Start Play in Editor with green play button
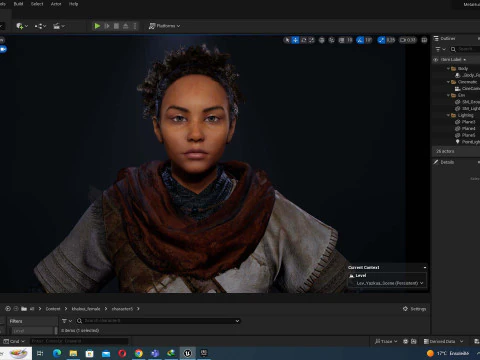The height and width of the screenshot is (360, 480). (x=97, y=26)
